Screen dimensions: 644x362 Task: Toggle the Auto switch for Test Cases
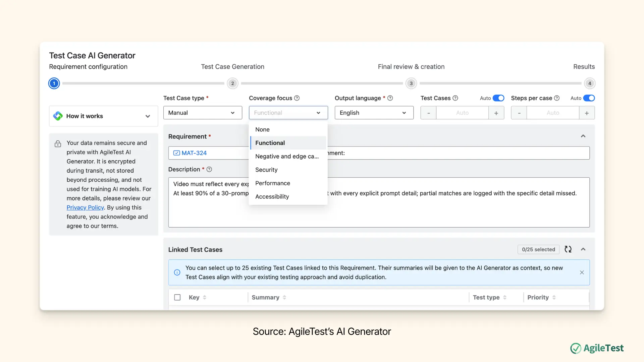tap(498, 98)
